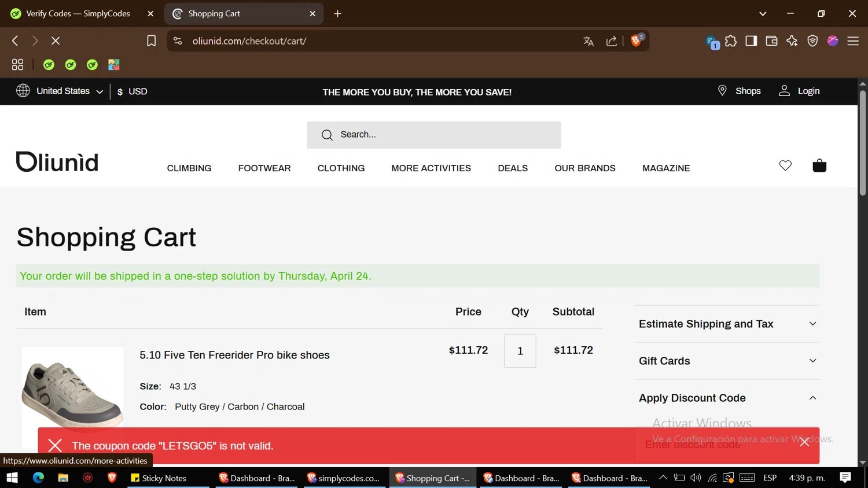Open the Shops locator link
This screenshot has height=488, width=868.
coord(740,91)
